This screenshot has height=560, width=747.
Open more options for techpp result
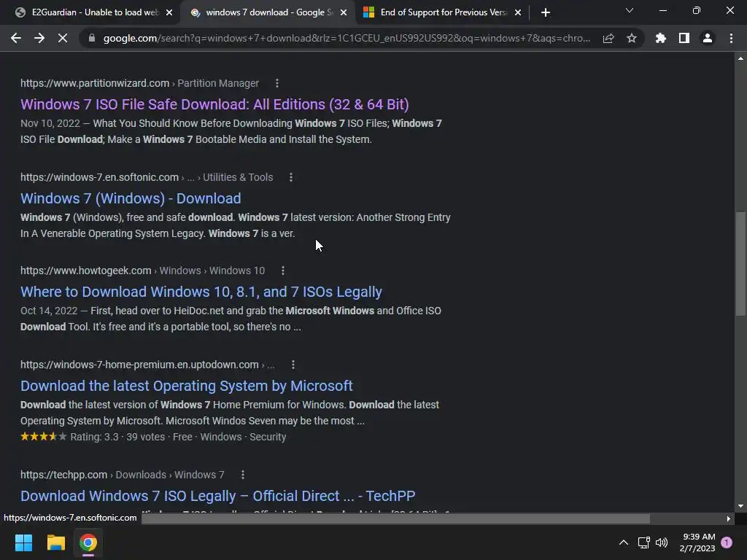[x=243, y=475]
